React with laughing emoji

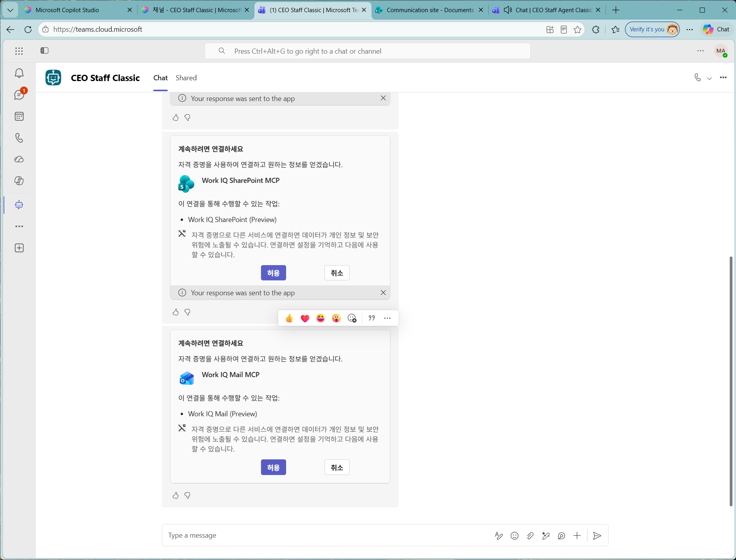tap(321, 318)
